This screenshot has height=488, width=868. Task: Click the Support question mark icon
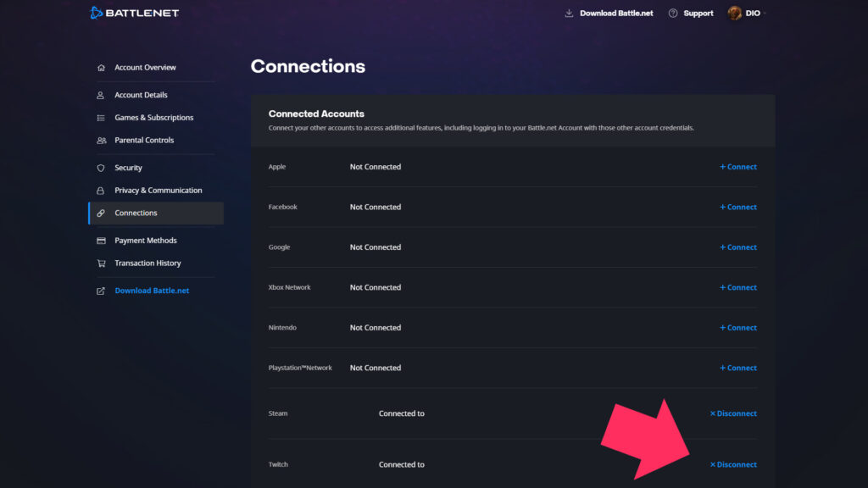click(x=672, y=14)
